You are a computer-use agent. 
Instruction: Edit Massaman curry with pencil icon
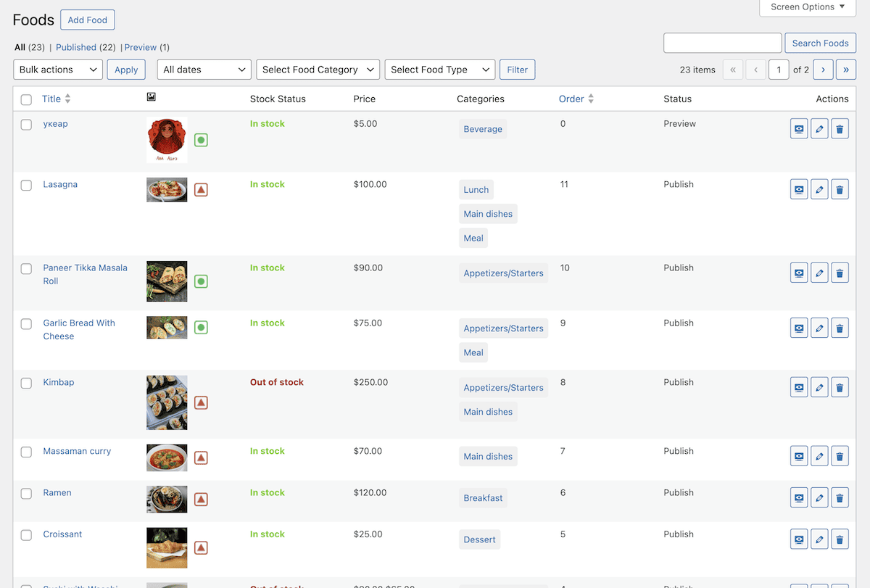pos(819,457)
